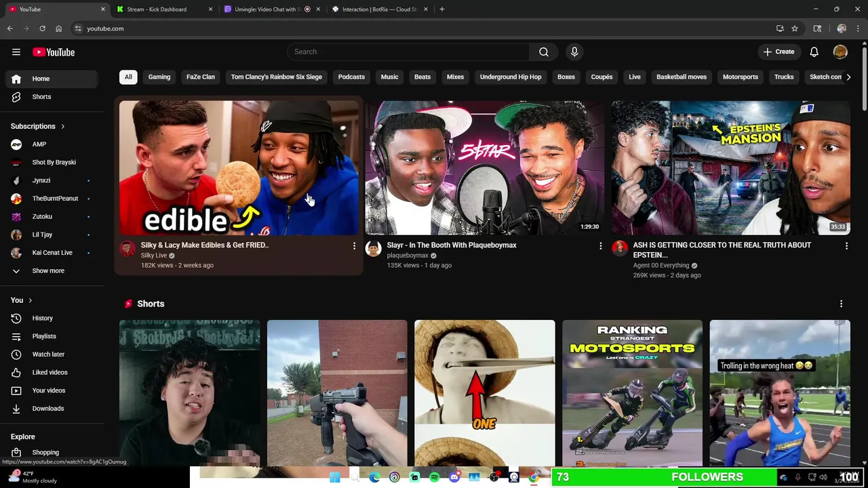This screenshot has height=488, width=868.
Task: Go back with the browser back arrow
Action: click(x=10, y=28)
